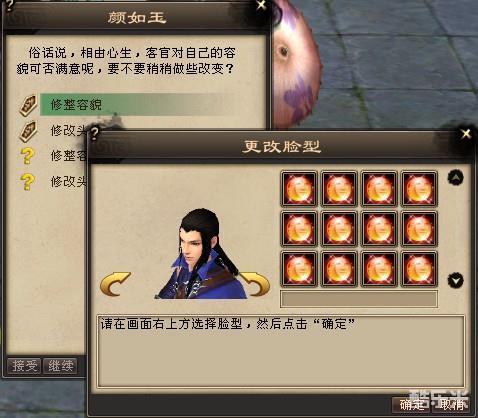
Task: Click the 接受 accept button
Action: click(x=24, y=366)
